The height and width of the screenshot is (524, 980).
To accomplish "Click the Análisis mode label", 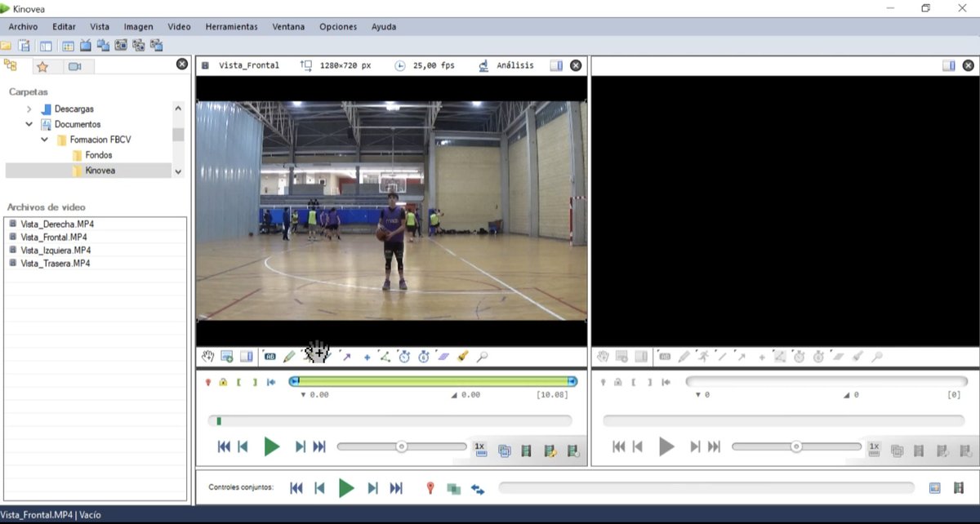I will (x=515, y=65).
